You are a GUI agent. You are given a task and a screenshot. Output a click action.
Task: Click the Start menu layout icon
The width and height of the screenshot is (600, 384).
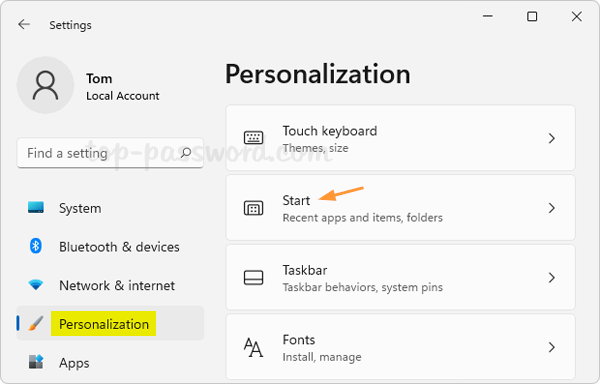click(253, 208)
